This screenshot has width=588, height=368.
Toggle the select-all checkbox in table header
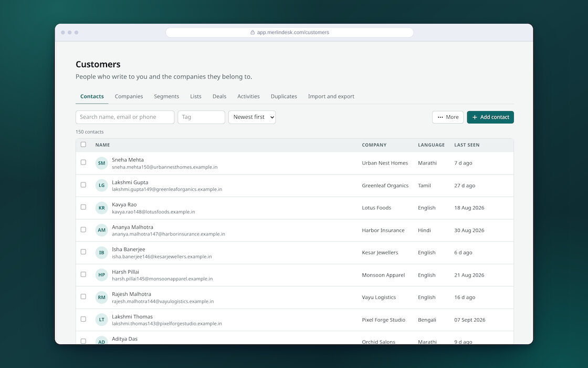(83, 145)
